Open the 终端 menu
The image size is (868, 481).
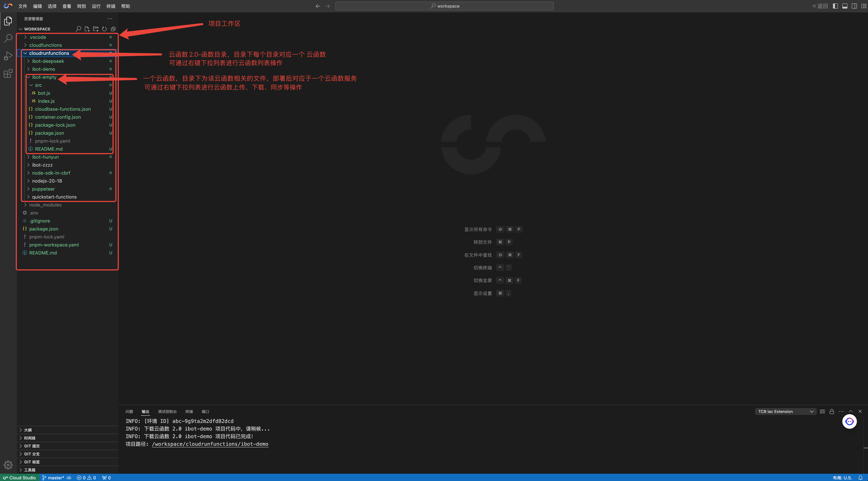(x=111, y=6)
